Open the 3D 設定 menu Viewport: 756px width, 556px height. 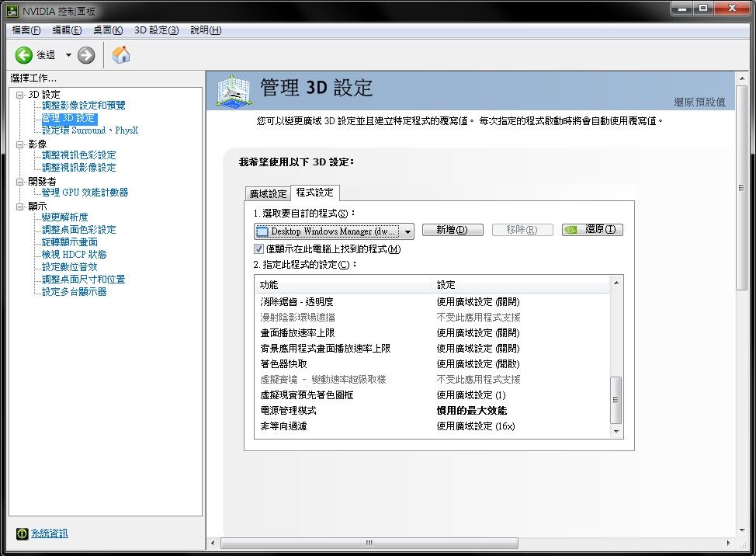(x=156, y=30)
